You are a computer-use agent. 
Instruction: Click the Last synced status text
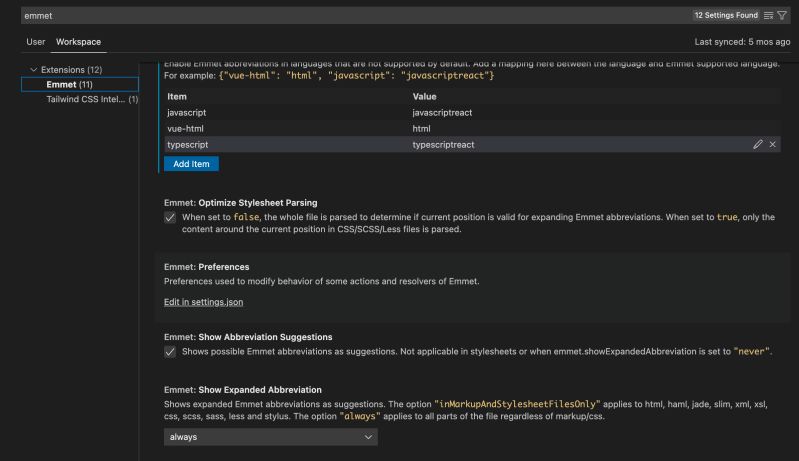[x=742, y=42]
